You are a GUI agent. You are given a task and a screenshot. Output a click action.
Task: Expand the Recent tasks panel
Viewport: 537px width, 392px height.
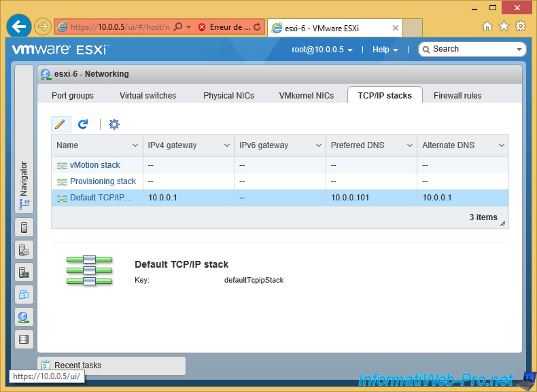point(111,366)
